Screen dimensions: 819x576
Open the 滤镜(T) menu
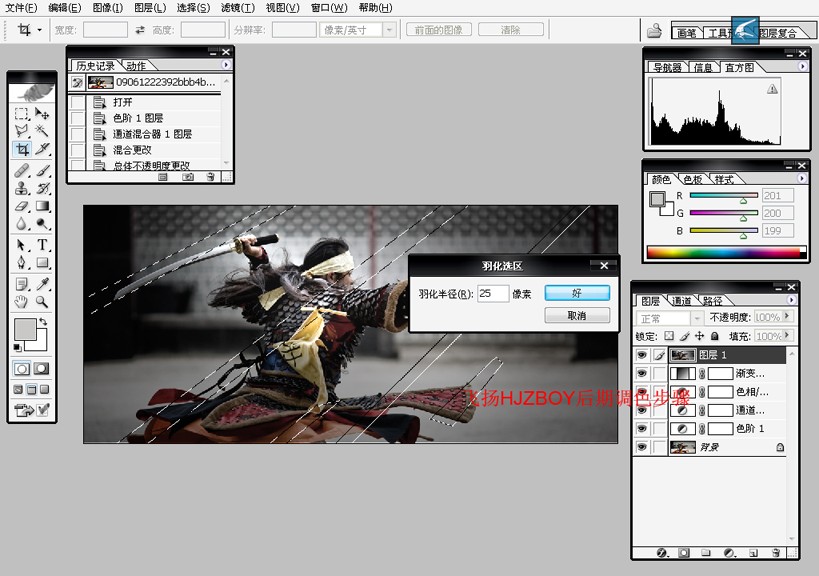[238, 8]
